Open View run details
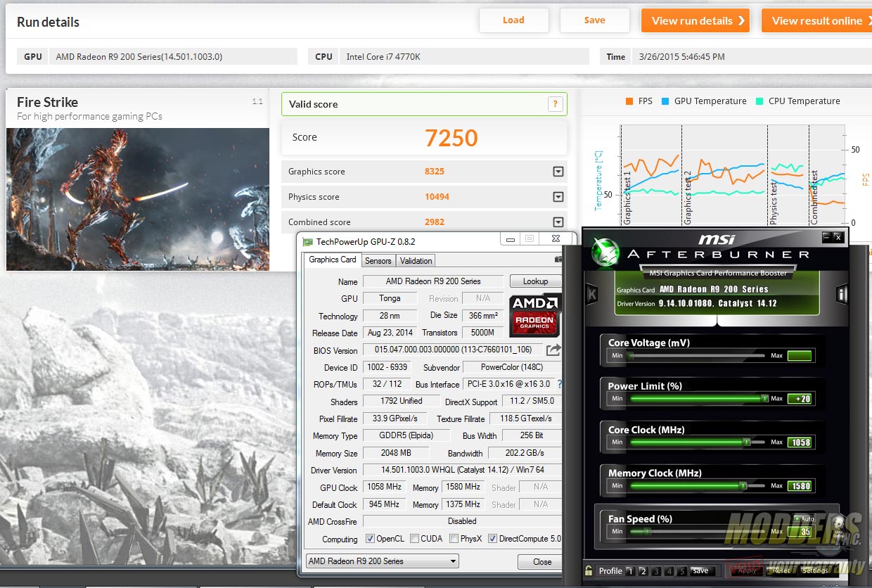The width and height of the screenshot is (872, 588). [695, 20]
